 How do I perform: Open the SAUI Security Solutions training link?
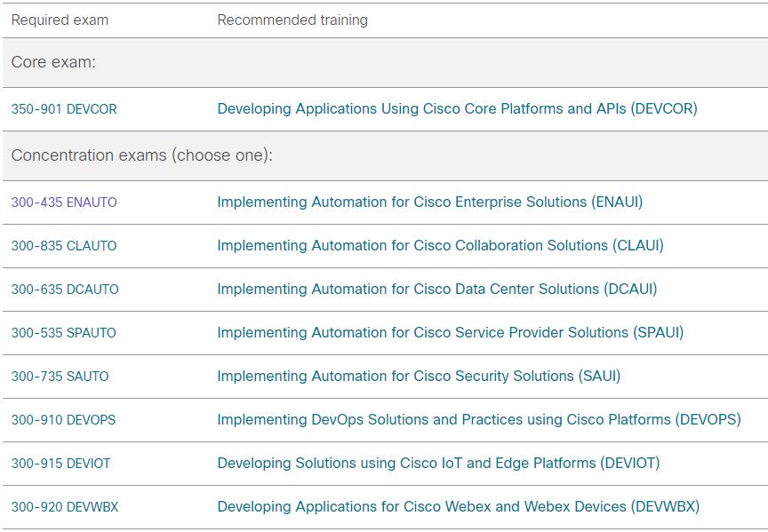[419, 377]
